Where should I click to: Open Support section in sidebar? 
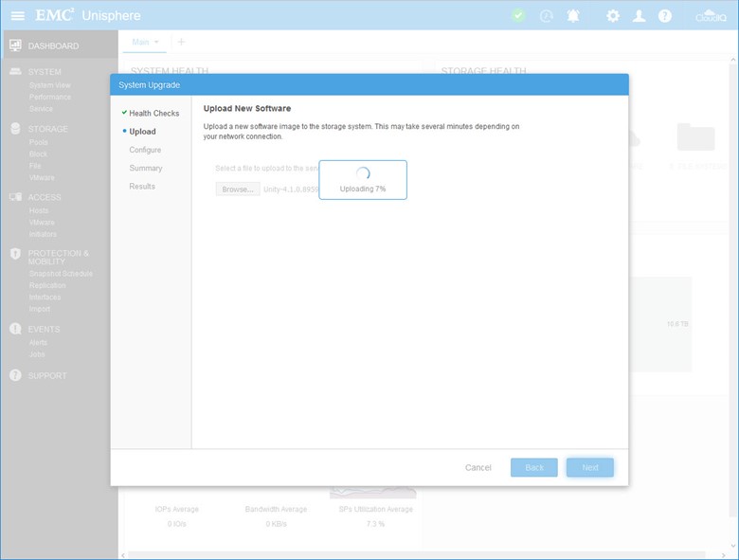pyautogui.click(x=47, y=375)
